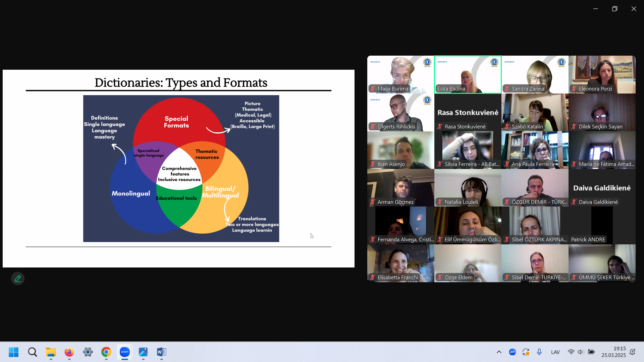This screenshot has width=644, height=362.
Task: Open Windows Settings gear in taskbar
Action: click(88, 352)
